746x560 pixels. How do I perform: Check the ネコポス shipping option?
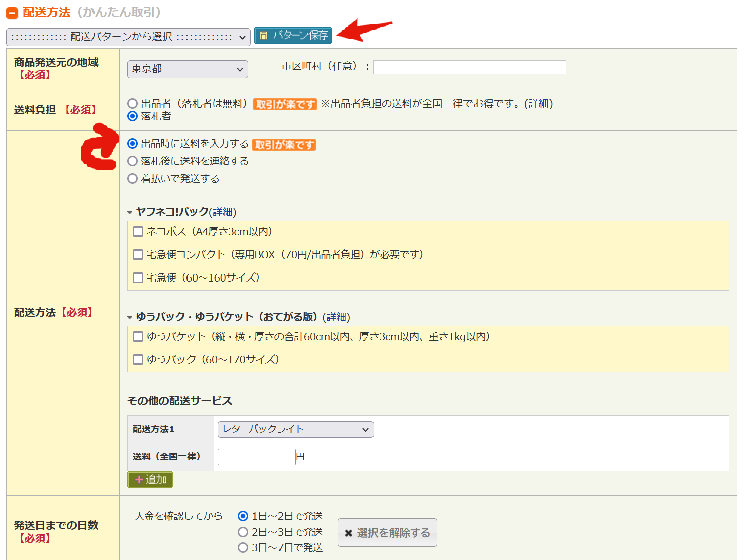138,231
